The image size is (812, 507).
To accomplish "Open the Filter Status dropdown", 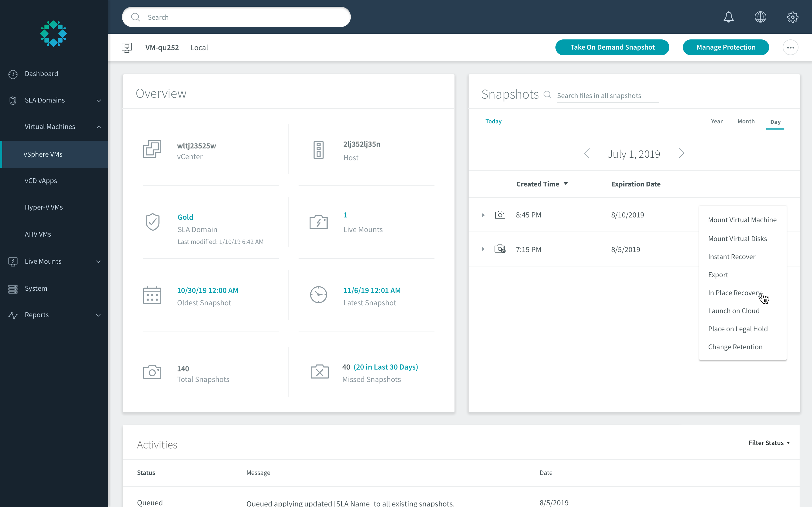I will click(x=769, y=442).
